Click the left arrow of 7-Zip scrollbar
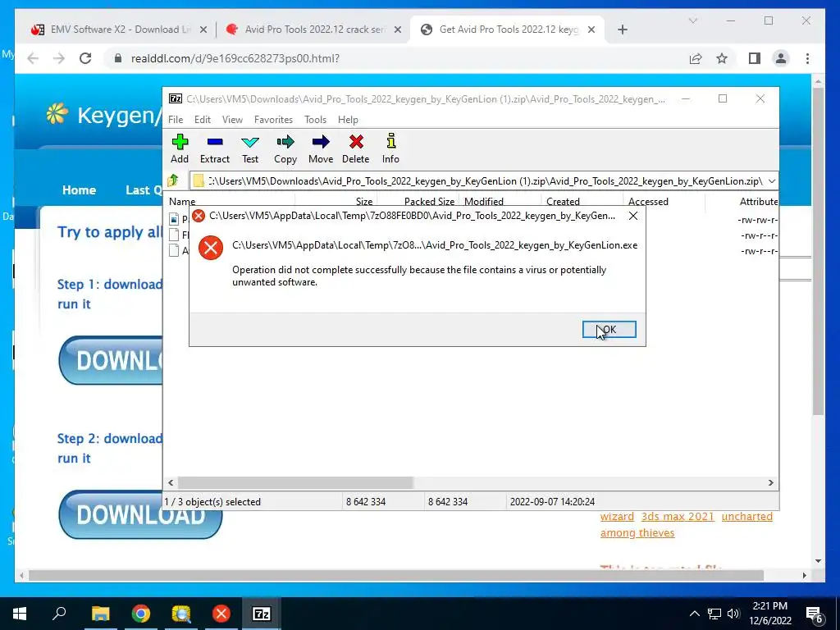 (x=171, y=482)
